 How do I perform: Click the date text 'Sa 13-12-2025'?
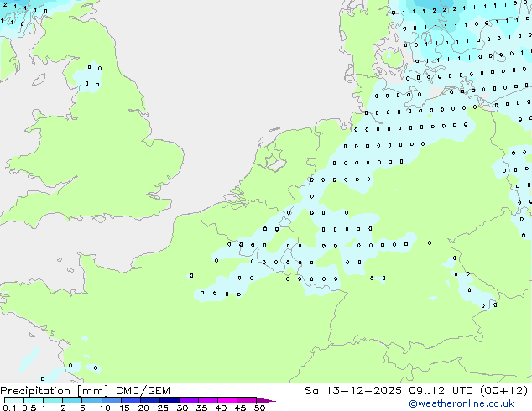click(353, 391)
